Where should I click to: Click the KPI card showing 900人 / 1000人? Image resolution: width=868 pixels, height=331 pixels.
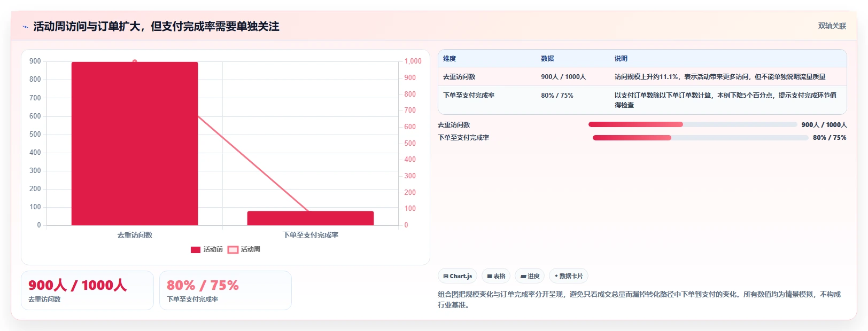pyautogui.click(x=87, y=290)
